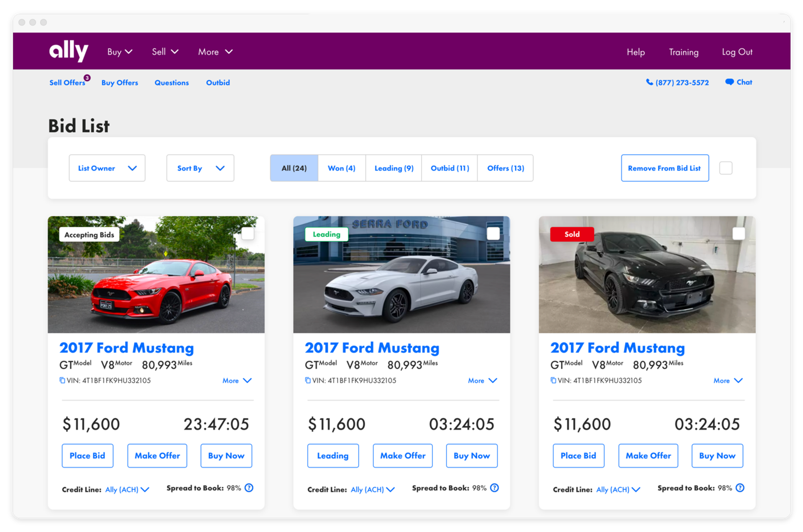Image resolution: width=803 pixels, height=532 pixels.
Task: Open the More navigation dropdown
Action: (x=215, y=52)
